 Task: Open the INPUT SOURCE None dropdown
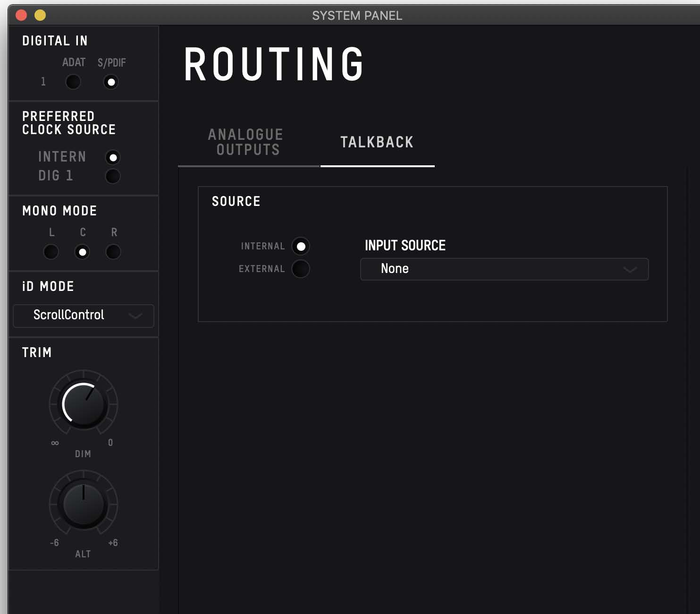tap(504, 269)
